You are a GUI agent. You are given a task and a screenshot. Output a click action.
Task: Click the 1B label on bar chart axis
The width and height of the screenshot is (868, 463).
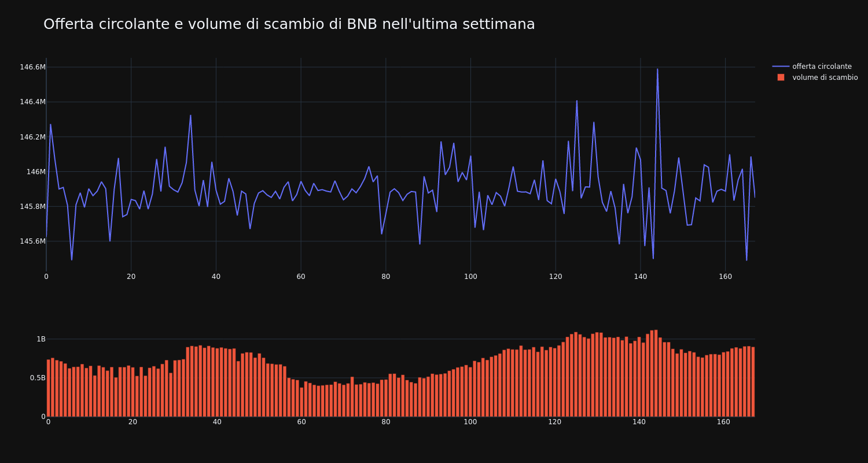(x=41, y=339)
